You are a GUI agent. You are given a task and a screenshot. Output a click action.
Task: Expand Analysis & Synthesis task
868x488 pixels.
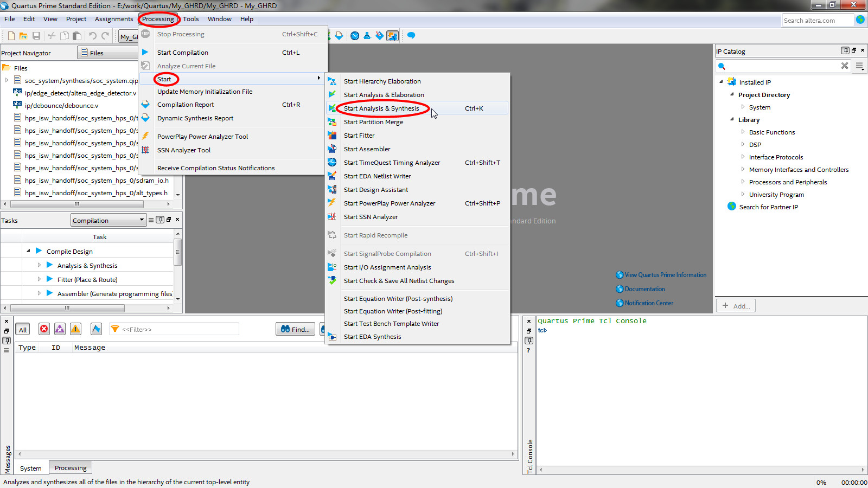pyautogui.click(x=39, y=265)
